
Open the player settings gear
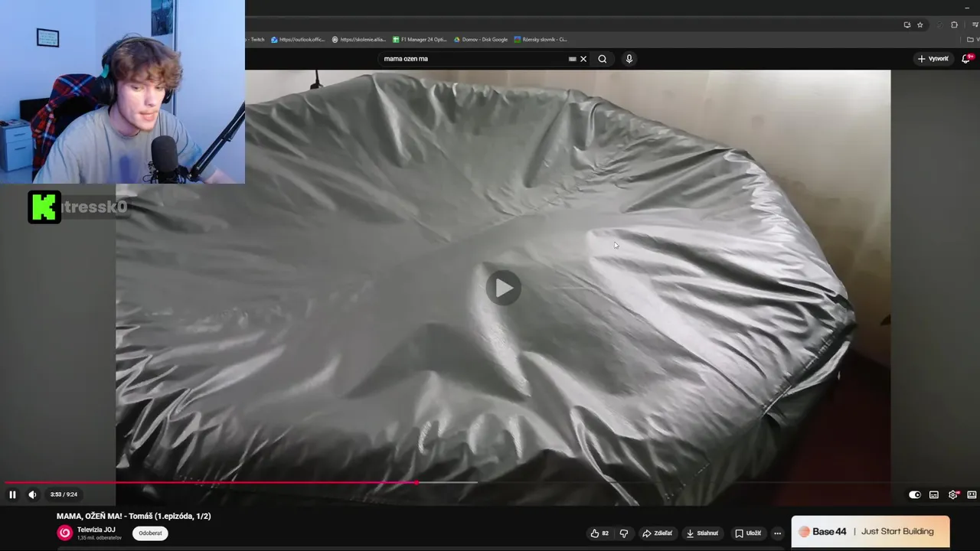(x=953, y=494)
